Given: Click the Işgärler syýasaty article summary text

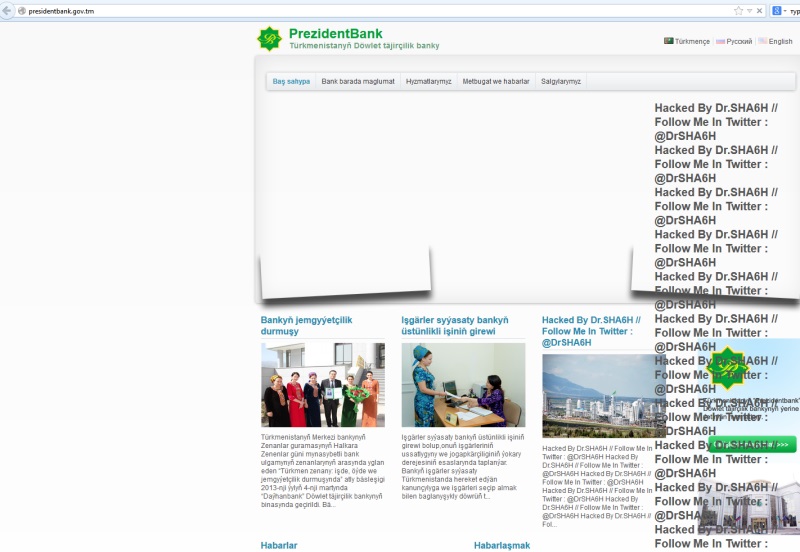Looking at the screenshot, I should (463, 467).
